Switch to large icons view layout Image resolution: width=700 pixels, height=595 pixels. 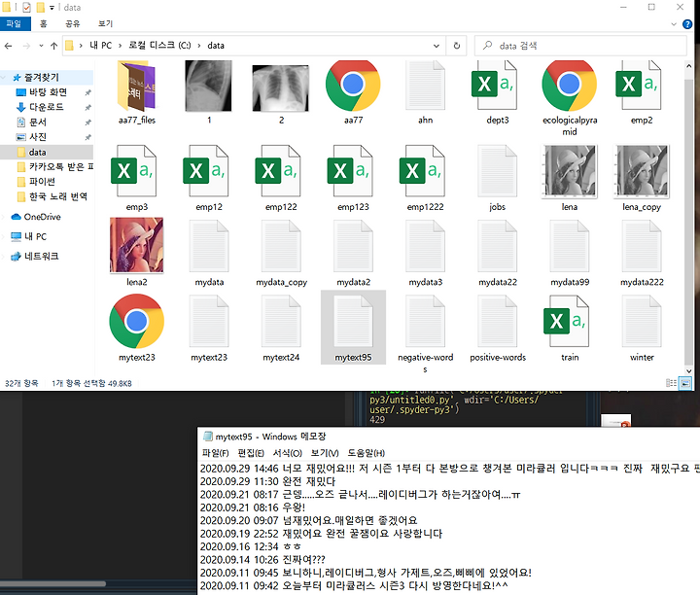(684, 383)
